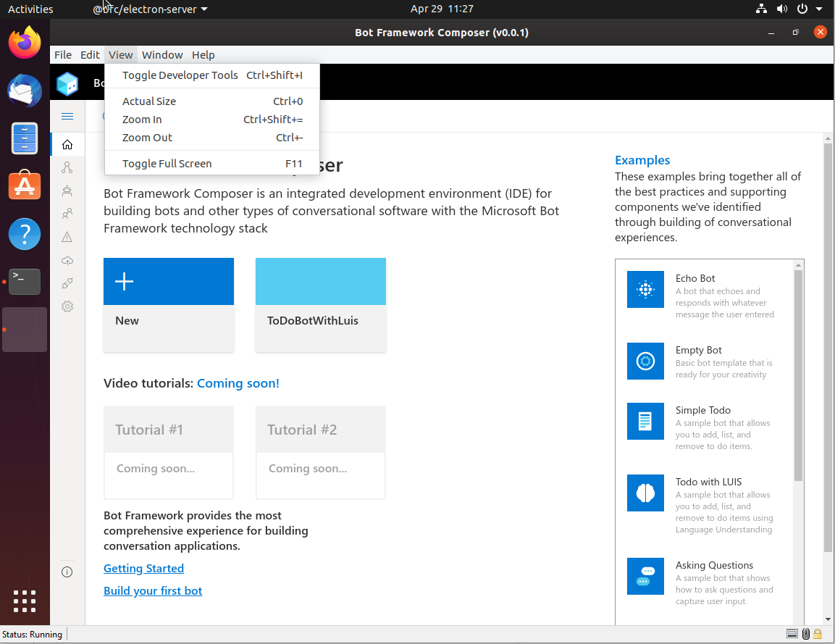The image size is (835, 644).
Task: Choose Zoom Out from the View menu
Action: point(212,138)
